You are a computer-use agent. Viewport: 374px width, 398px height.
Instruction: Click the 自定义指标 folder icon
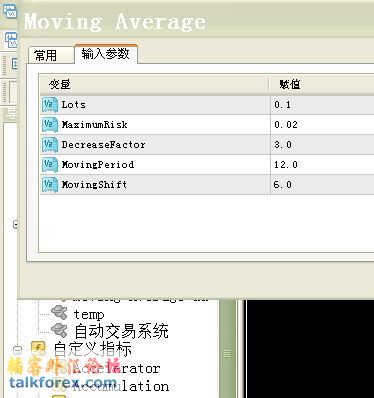click(x=38, y=348)
